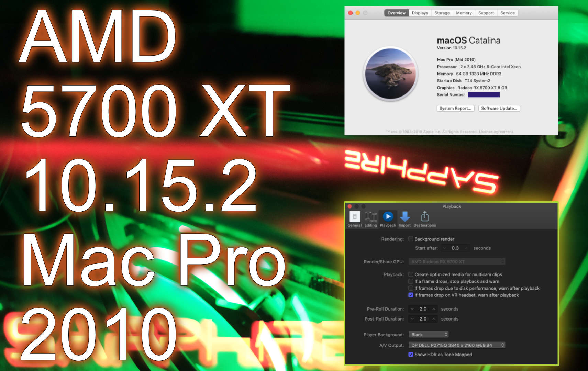588x371 pixels.
Task: Open Destinations preferences icon
Action: click(x=424, y=219)
